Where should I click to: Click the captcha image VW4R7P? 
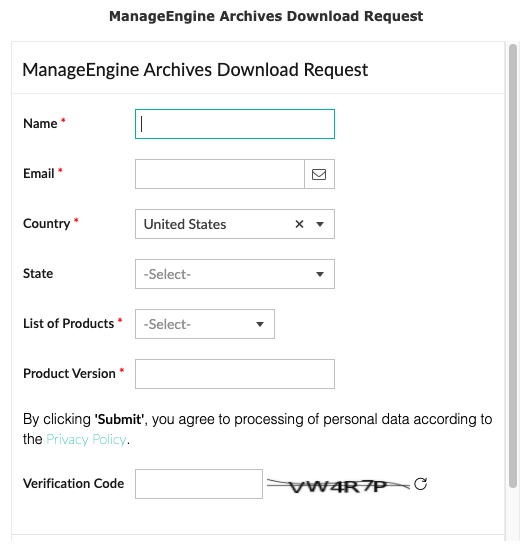338,485
